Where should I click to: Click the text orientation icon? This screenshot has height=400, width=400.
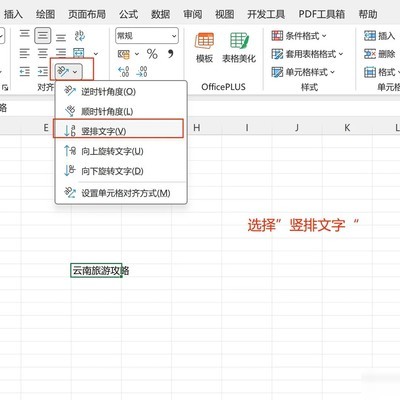click(63, 72)
